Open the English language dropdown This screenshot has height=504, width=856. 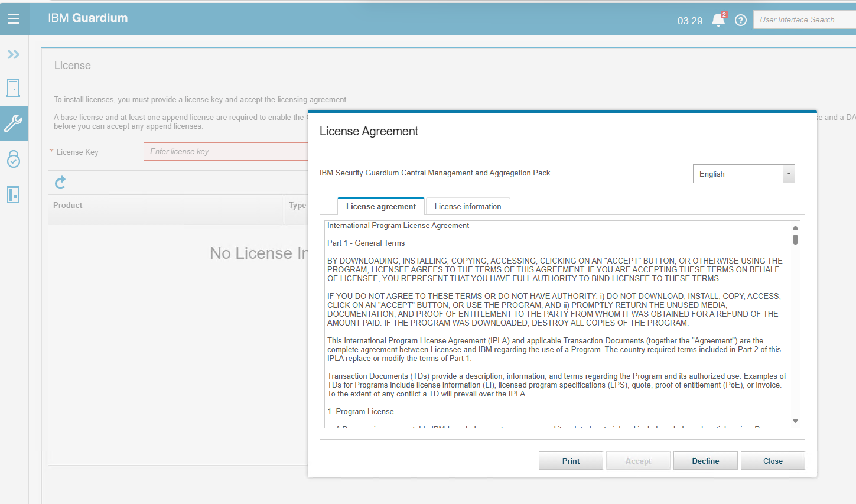coord(744,174)
